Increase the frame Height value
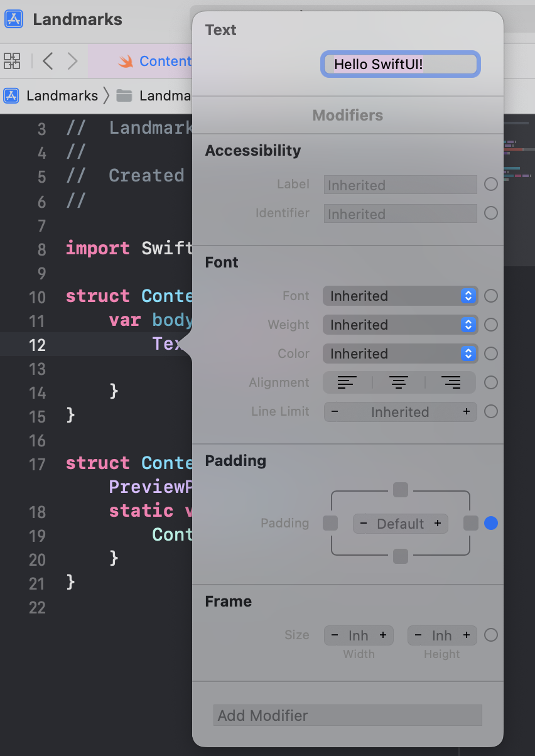This screenshot has height=756, width=535. point(467,635)
